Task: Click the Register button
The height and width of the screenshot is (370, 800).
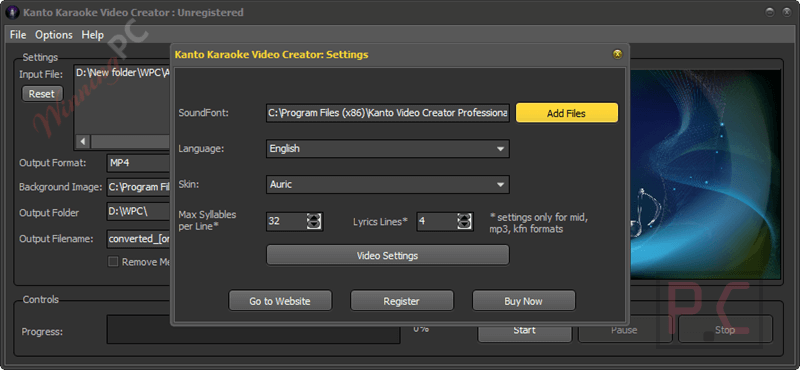Action: click(402, 301)
